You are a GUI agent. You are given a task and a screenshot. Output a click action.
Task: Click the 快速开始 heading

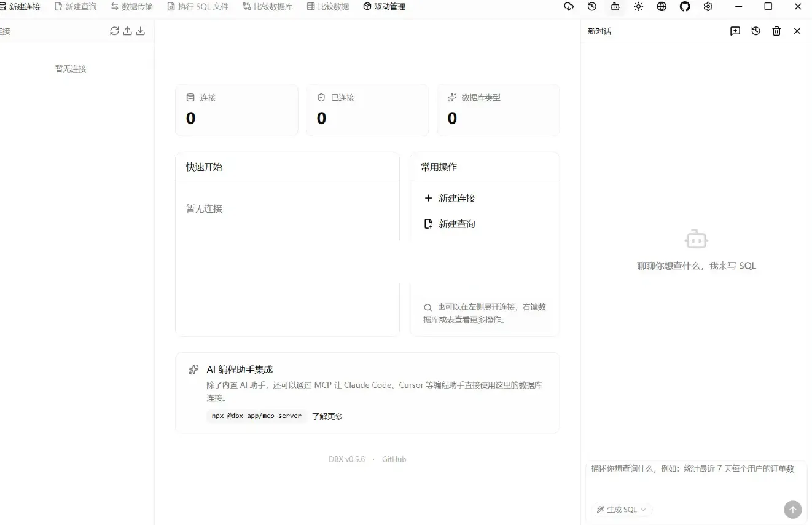point(204,167)
